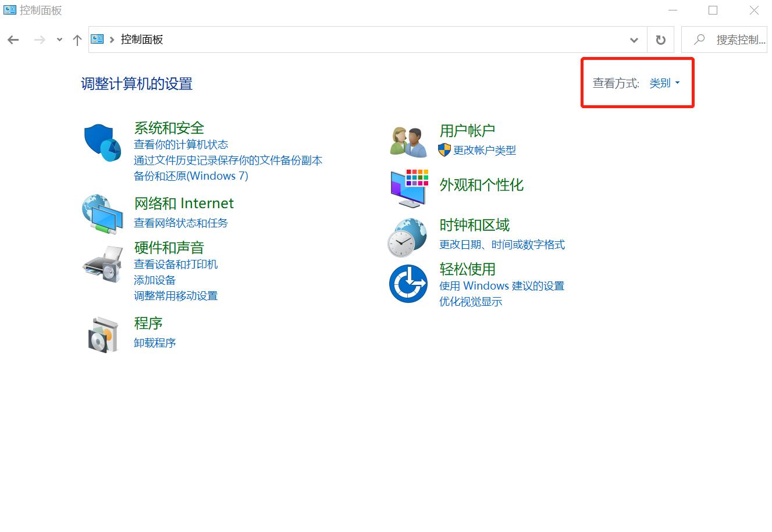
Task: Open 更改帐户类型 under 用户帐户
Action: pyautogui.click(x=485, y=150)
